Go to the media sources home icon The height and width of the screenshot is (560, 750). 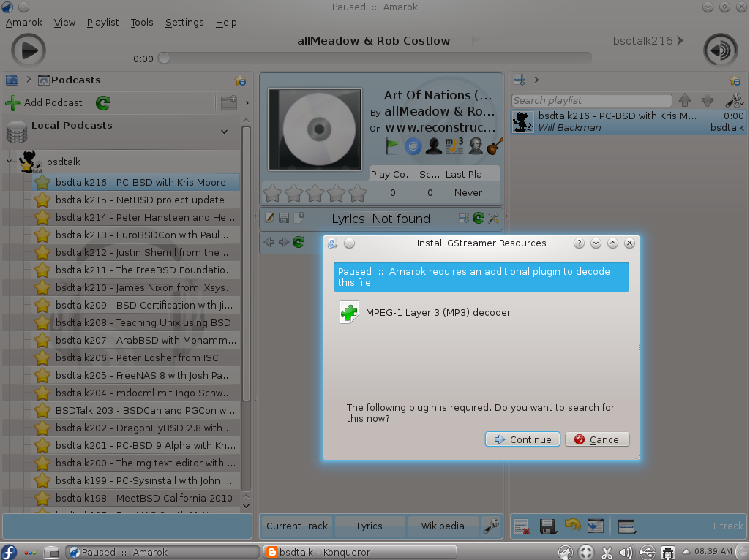tap(12, 80)
